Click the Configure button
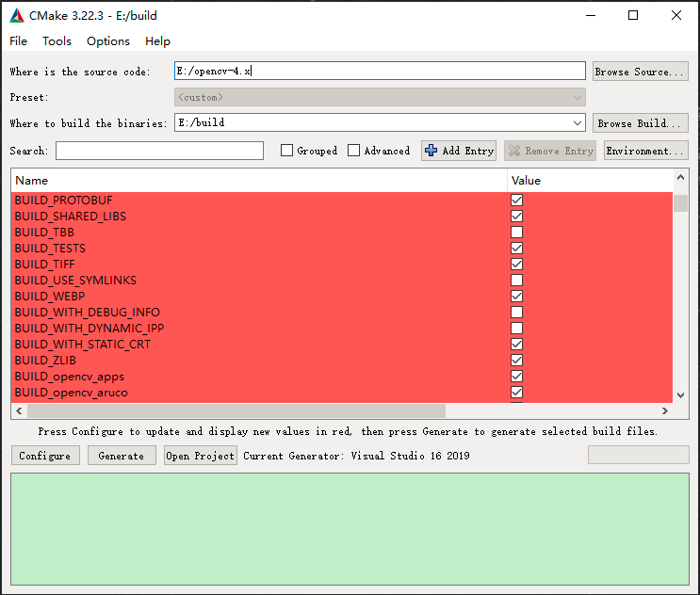 (x=45, y=456)
